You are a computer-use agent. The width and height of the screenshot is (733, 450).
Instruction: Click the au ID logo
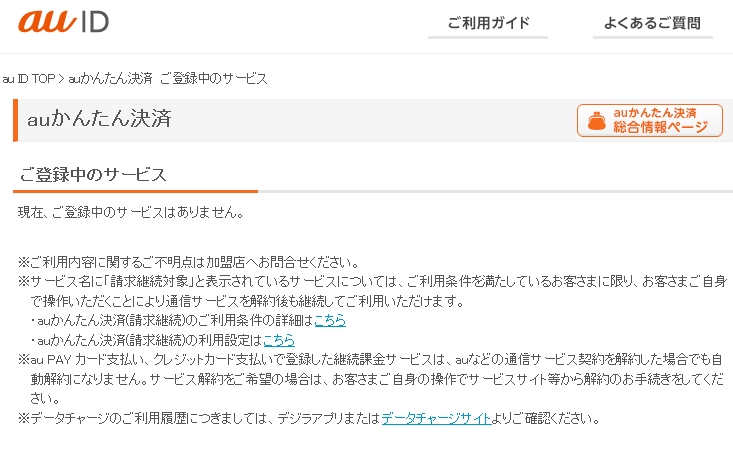point(63,22)
